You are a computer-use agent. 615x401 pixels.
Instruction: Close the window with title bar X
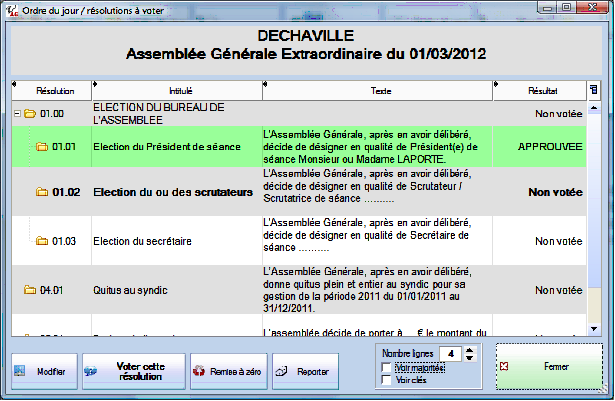coord(592,7)
